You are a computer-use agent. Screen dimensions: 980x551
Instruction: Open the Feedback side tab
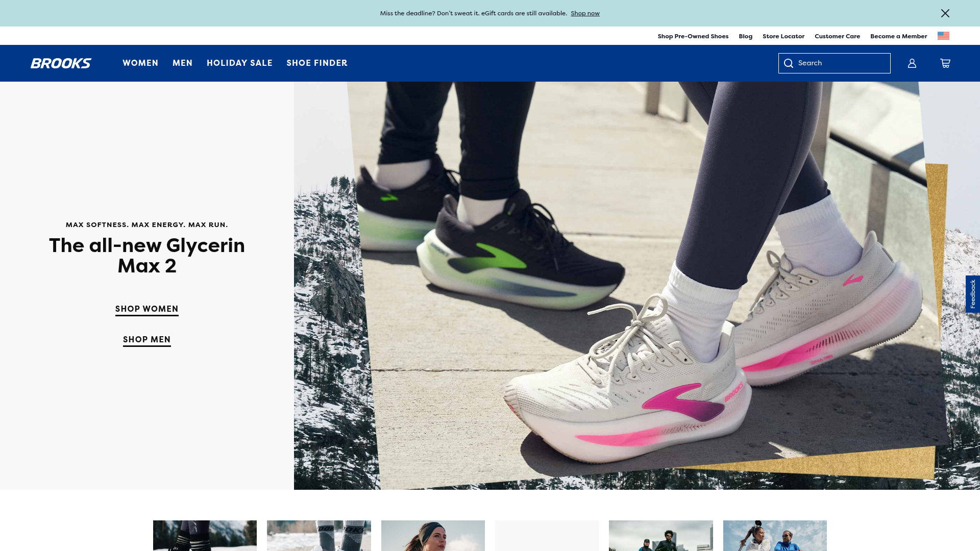[x=973, y=294]
